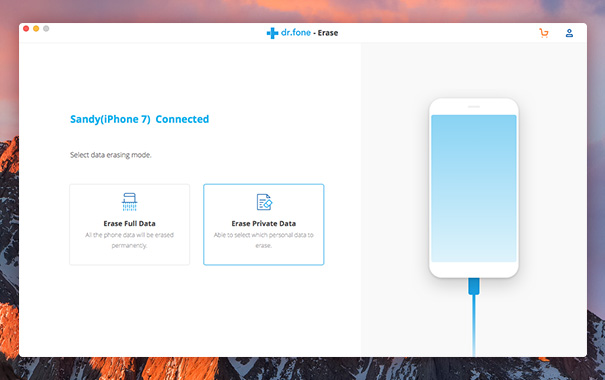Click the Sandy(iPhone 7) Connected heading
The height and width of the screenshot is (380, 605).
139,119
